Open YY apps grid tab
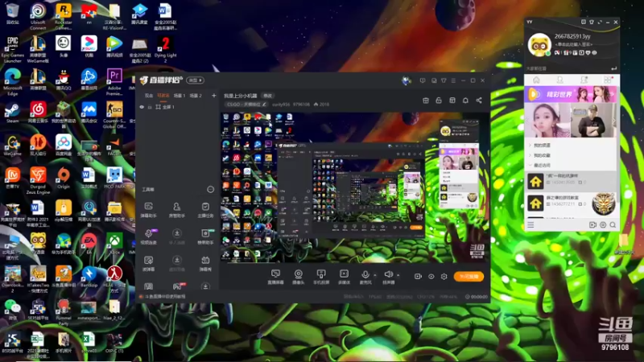 (608, 80)
